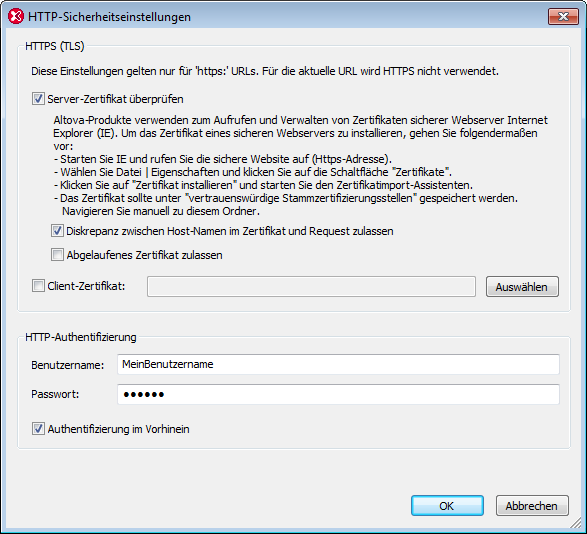Disable Authentifizierung im Vorhinein checkbox

[x=38, y=429]
